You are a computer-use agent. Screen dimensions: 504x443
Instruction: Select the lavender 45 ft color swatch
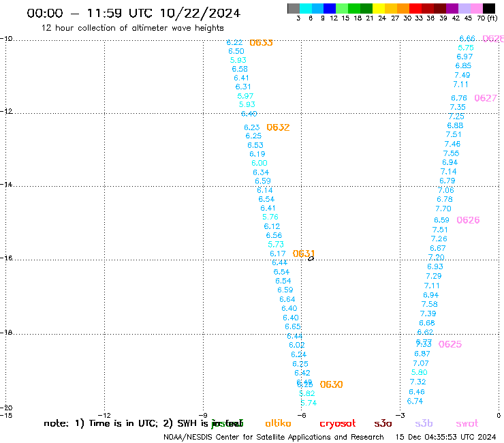tap(464, 8)
